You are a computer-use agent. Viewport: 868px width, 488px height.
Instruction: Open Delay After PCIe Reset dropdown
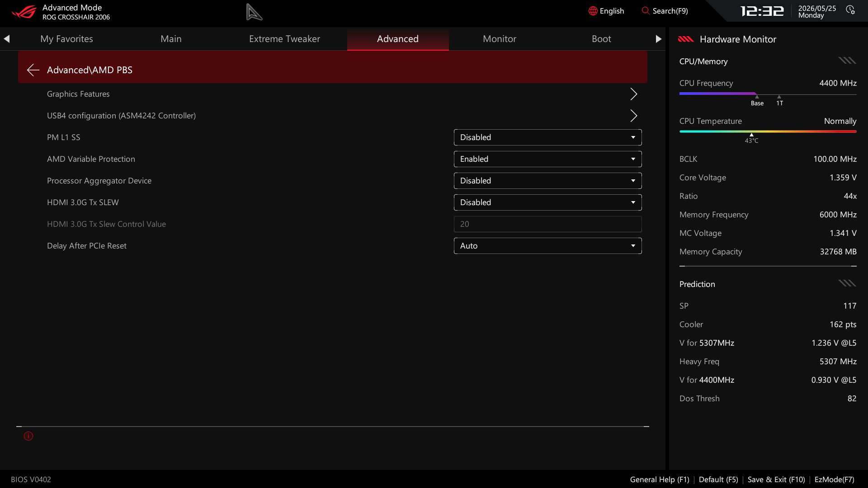547,246
